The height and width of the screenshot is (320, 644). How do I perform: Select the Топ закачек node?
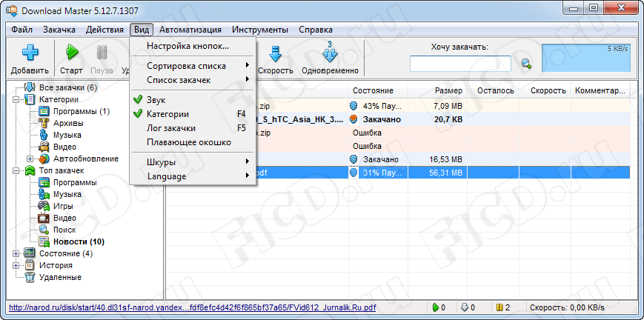(x=62, y=170)
